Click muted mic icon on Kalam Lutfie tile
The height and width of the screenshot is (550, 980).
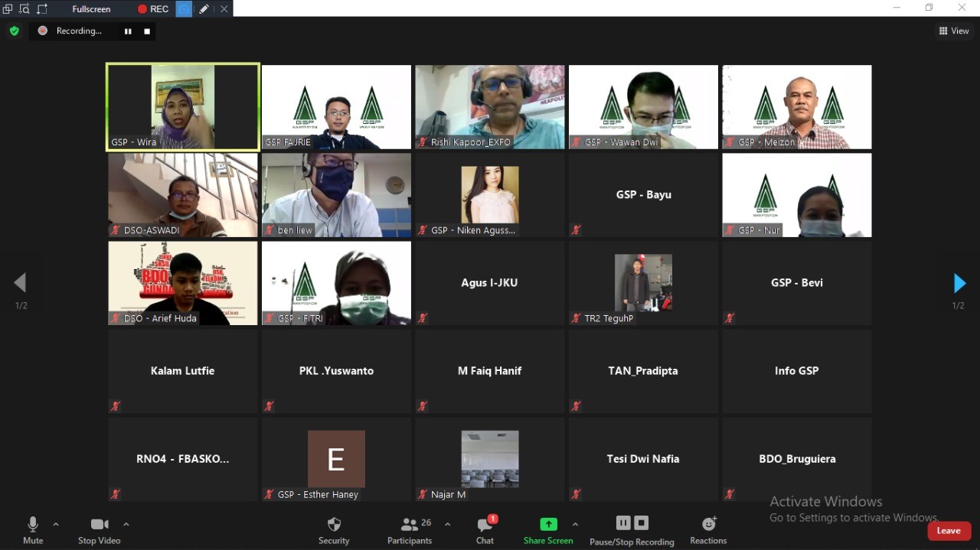point(116,406)
